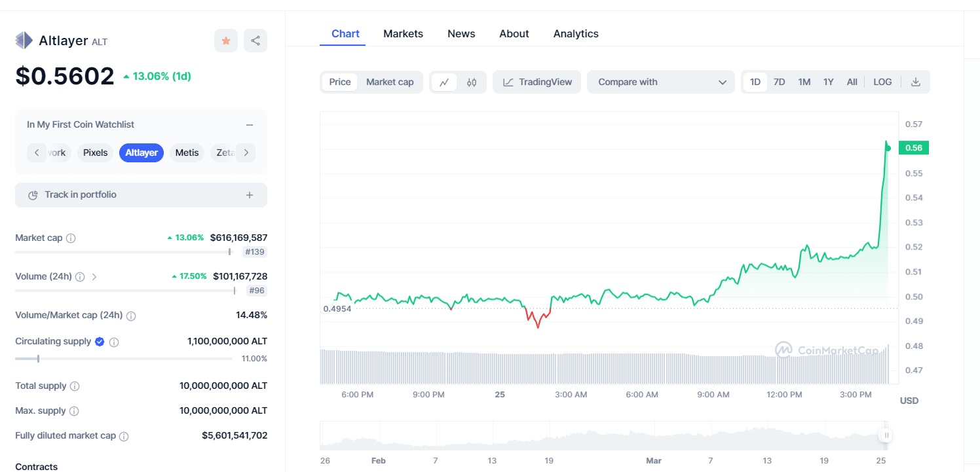
Task: Select the 1Y time range
Action: (828, 81)
